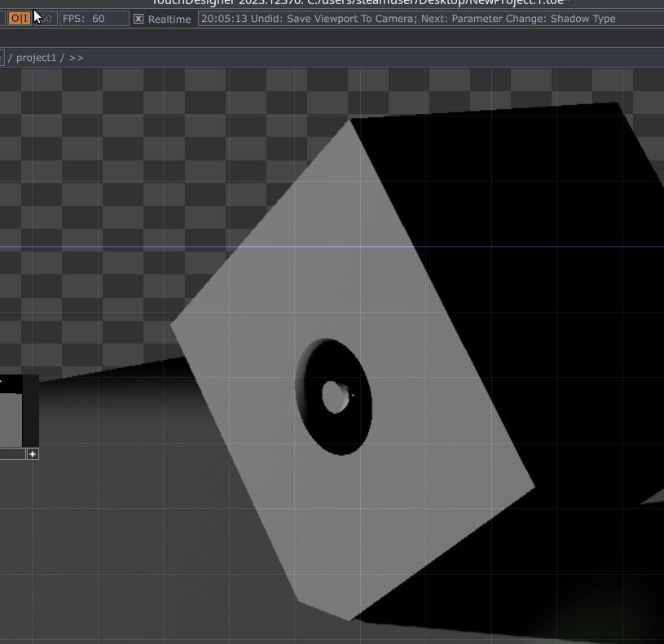Screen dimensions: 664x644
Task: Select the root slash before project1
Action: click(x=10, y=58)
